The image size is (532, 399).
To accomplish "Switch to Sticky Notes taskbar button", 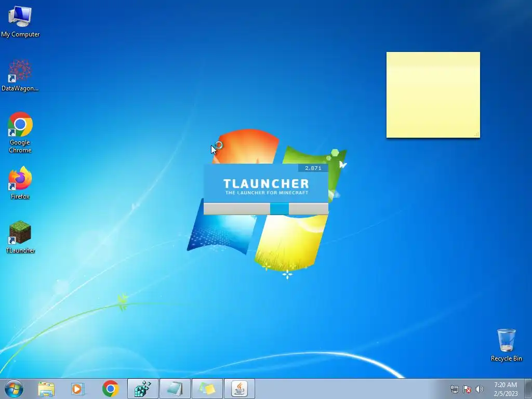I will click(x=207, y=389).
